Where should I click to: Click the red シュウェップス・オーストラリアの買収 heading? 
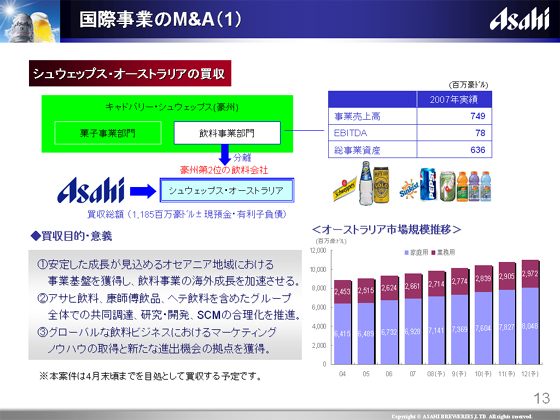pyautogui.click(x=130, y=74)
